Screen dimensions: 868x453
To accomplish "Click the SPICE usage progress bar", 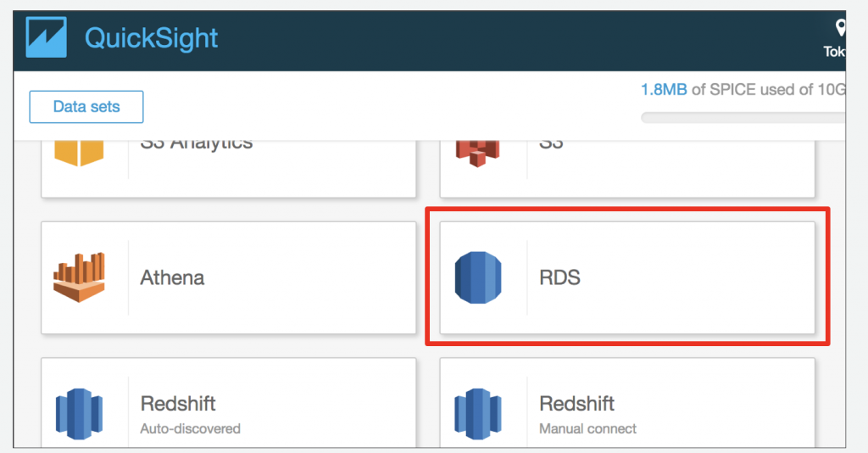I will (743, 117).
